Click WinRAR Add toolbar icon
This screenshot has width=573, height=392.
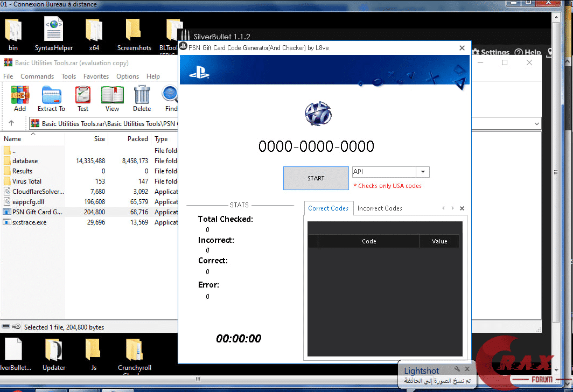[x=20, y=99]
